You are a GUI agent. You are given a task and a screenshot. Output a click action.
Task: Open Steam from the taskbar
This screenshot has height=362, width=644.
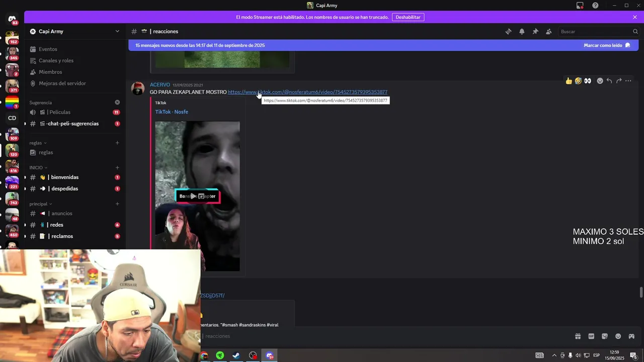pyautogui.click(x=236, y=355)
